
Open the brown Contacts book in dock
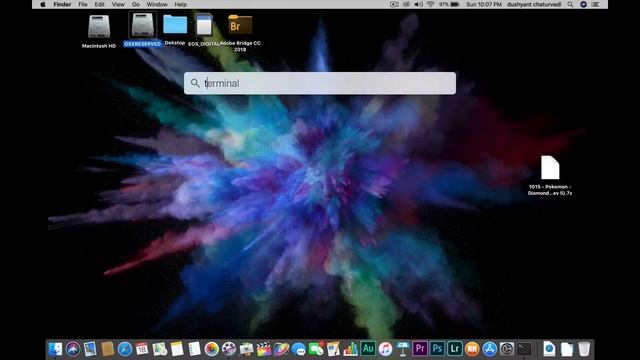tap(107, 349)
